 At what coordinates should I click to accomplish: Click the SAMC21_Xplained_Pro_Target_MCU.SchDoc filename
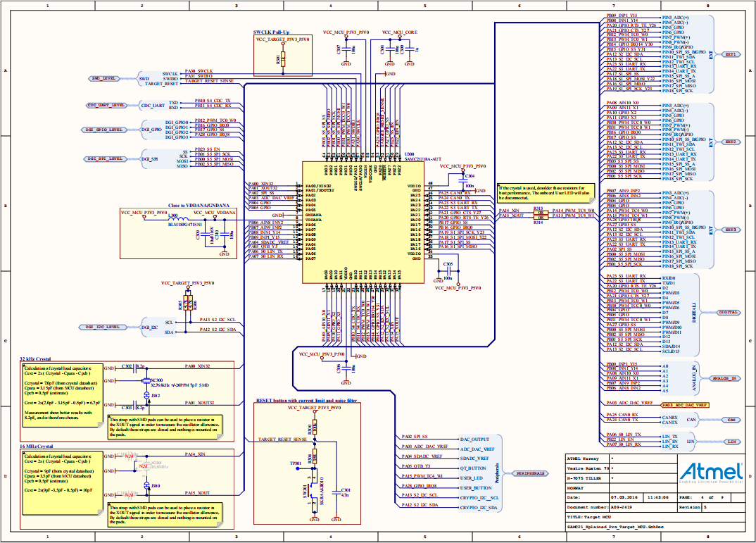coord(615,527)
